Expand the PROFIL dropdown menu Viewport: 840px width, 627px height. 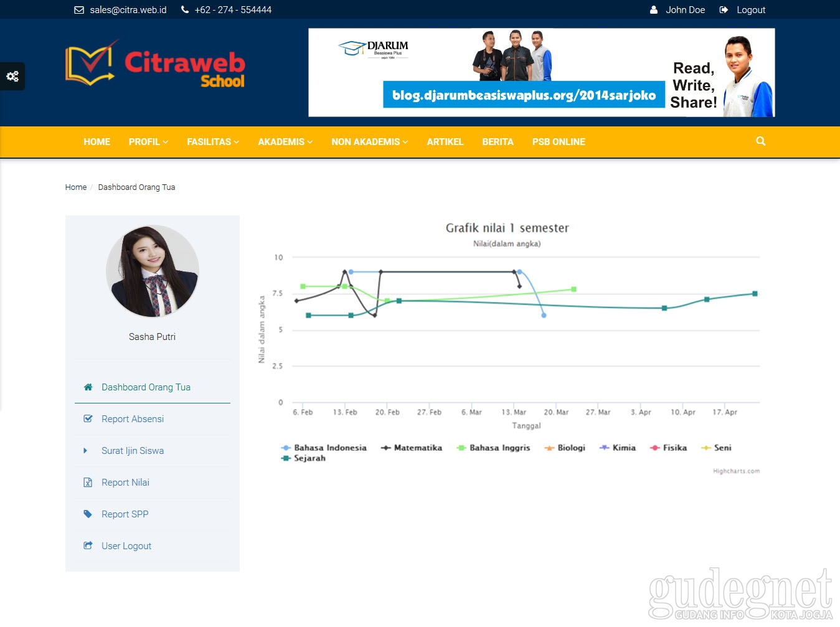[148, 141]
